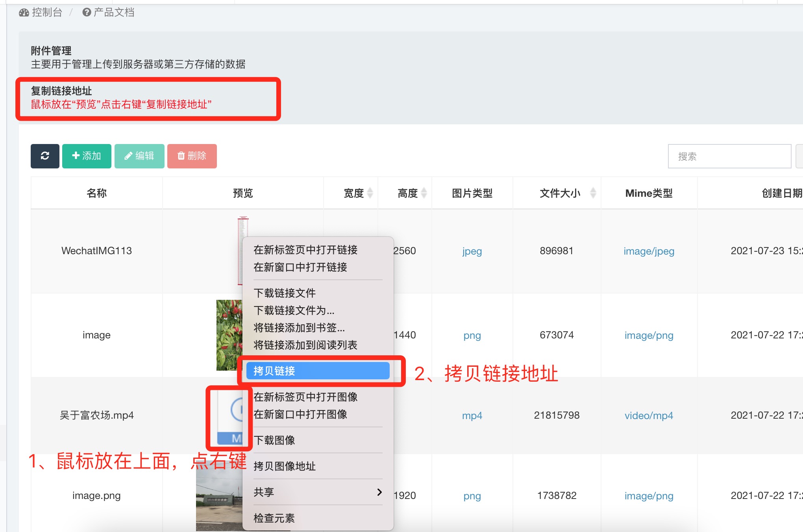Sort by 文件大小 column arrows

tap(593, 193)
